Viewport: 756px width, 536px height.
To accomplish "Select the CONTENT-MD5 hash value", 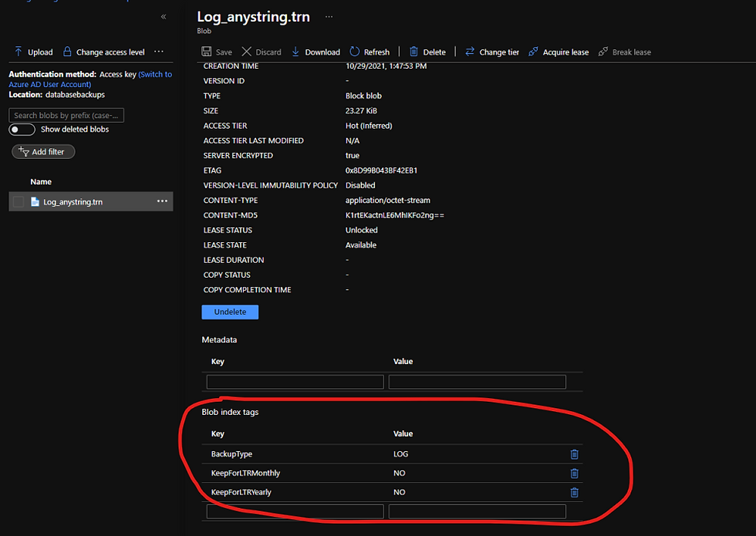I will pyautogui.click(x=395, y=215).
